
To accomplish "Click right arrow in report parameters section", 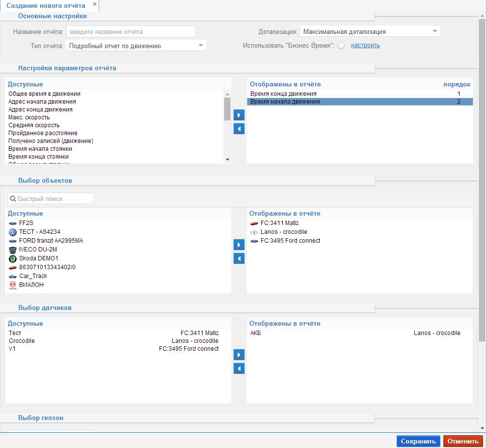I will click(x=239, y=115).
